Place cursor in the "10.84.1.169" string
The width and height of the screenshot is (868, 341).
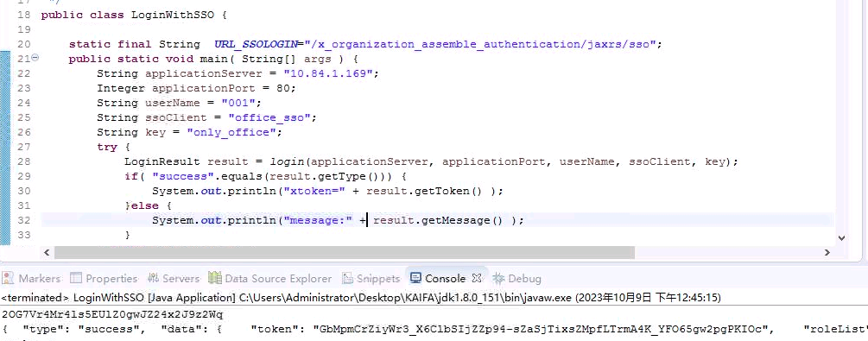(328, 73)
